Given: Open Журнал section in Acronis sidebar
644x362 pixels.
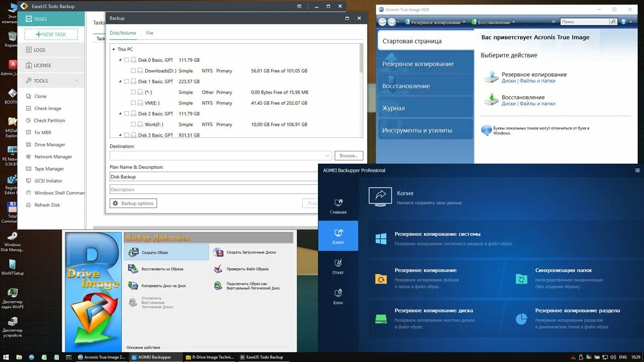Looking at the screenshot, I should point(425,108).
